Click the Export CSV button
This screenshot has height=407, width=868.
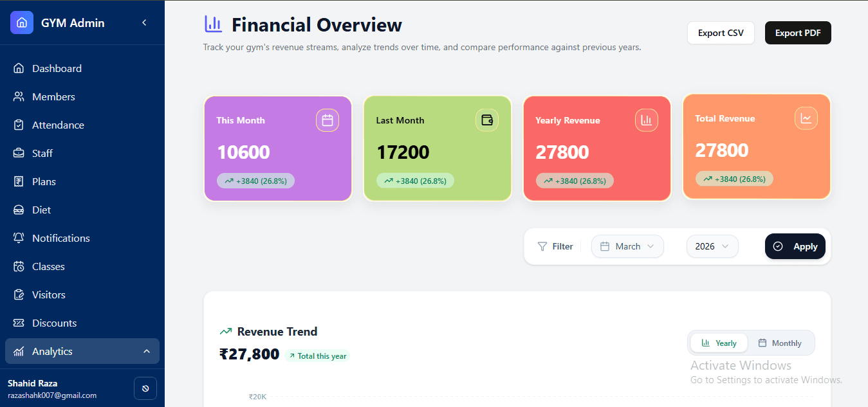click(721, 32)
